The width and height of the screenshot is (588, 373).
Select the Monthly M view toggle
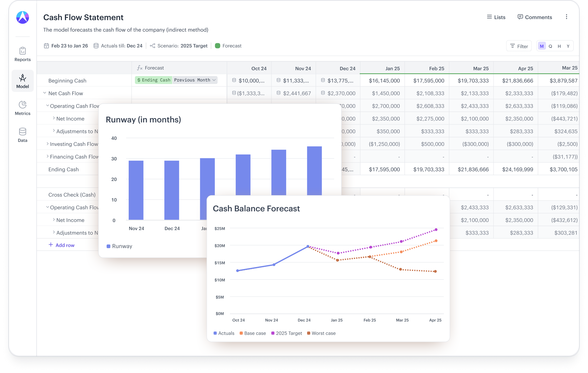point(542,46)
